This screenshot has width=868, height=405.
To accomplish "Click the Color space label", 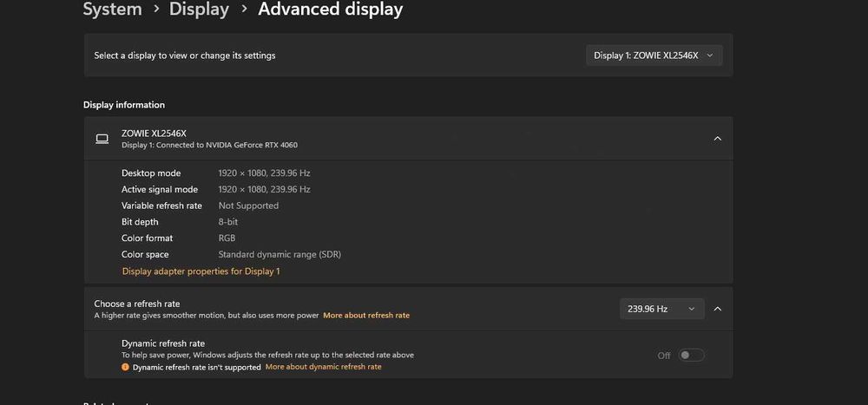I will (x=145, y=254).
